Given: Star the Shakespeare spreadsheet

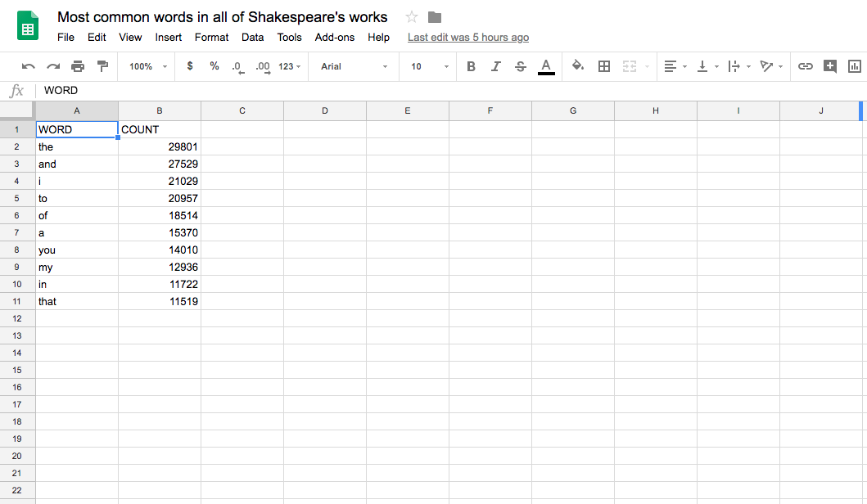Looking at the screenshot, I should click(x=411, y=16).
